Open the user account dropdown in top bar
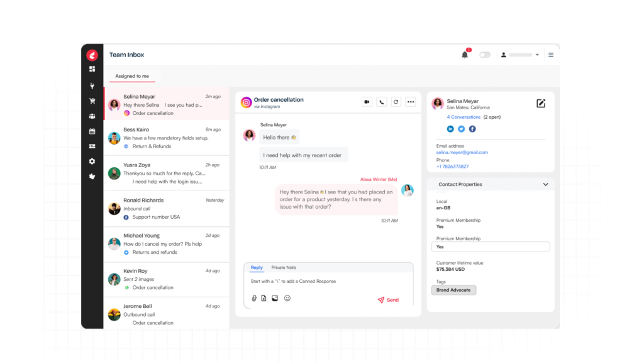The width and height of the screenshot is (644, 362). click(520, 55)
